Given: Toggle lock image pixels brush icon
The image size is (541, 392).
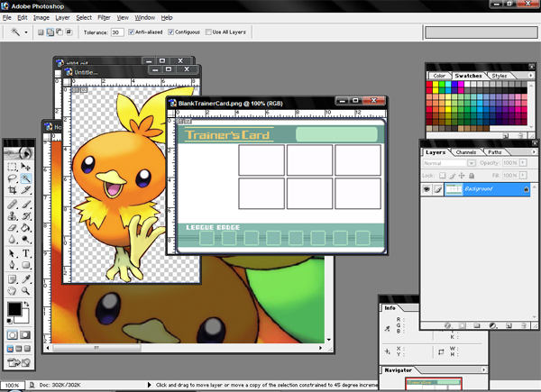Looking at the screenshot, I should 453,176.
